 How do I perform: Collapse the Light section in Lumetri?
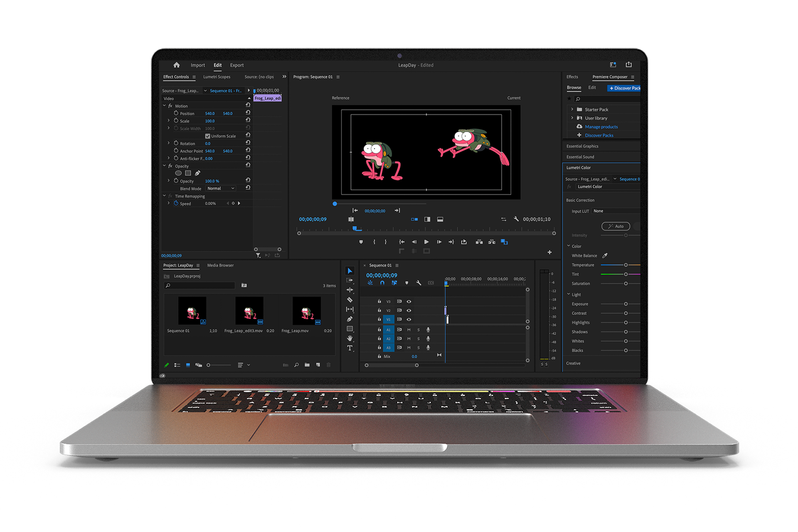(x=569, y=294)
